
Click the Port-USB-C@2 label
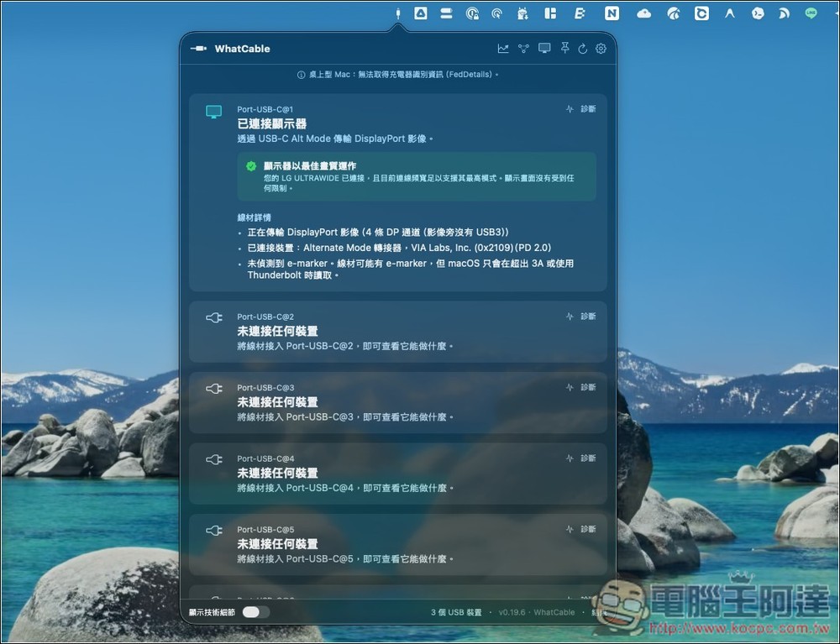265,317
